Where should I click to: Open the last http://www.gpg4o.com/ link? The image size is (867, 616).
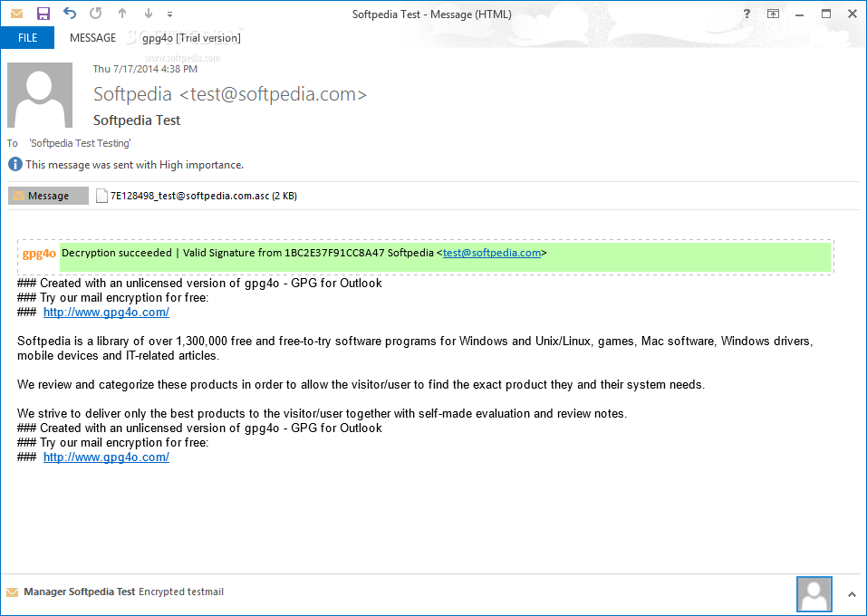(106, 457)
